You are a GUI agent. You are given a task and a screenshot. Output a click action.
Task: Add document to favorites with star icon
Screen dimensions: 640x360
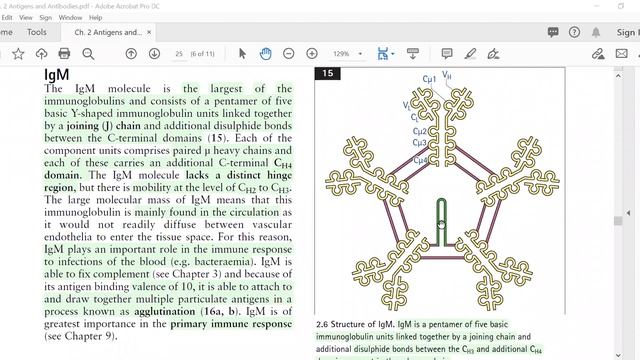click(x=18, y=54)
